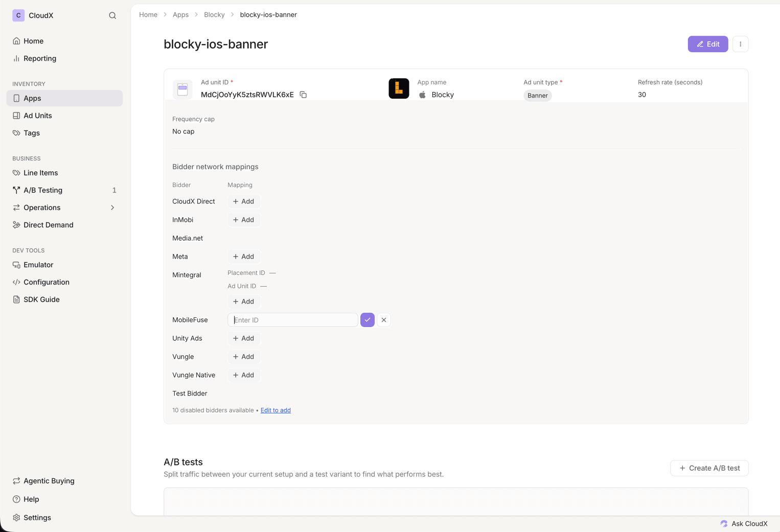
Task: Open A/B Testing in sidebar
Action: [x=64, y=190]
